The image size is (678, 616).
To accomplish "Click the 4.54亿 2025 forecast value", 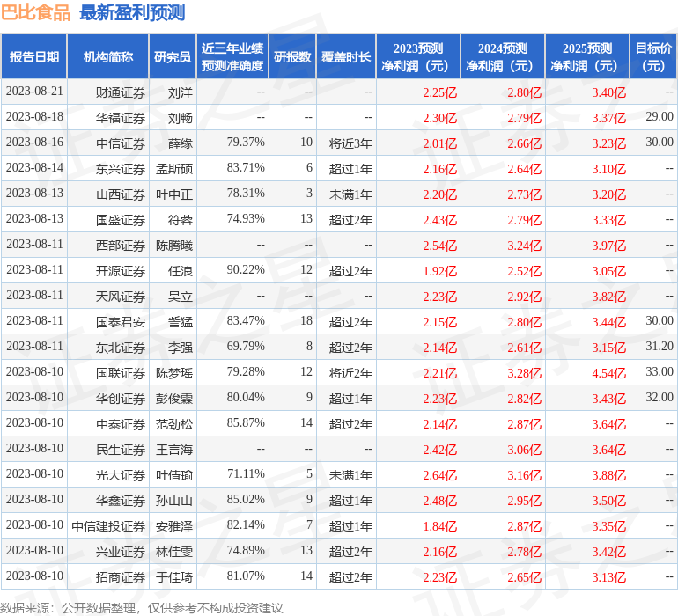I will click(608, 373).
